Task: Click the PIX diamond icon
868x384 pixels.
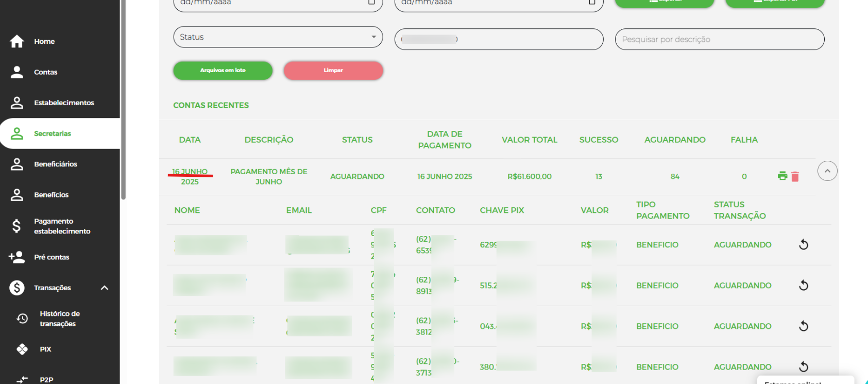Action: coord(22,349)
